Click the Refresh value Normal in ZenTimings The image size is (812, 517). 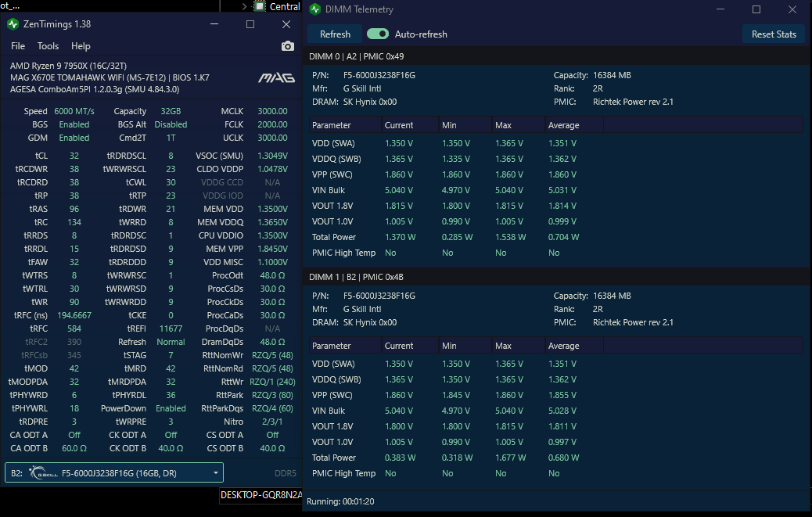click(x=171, y=342)
